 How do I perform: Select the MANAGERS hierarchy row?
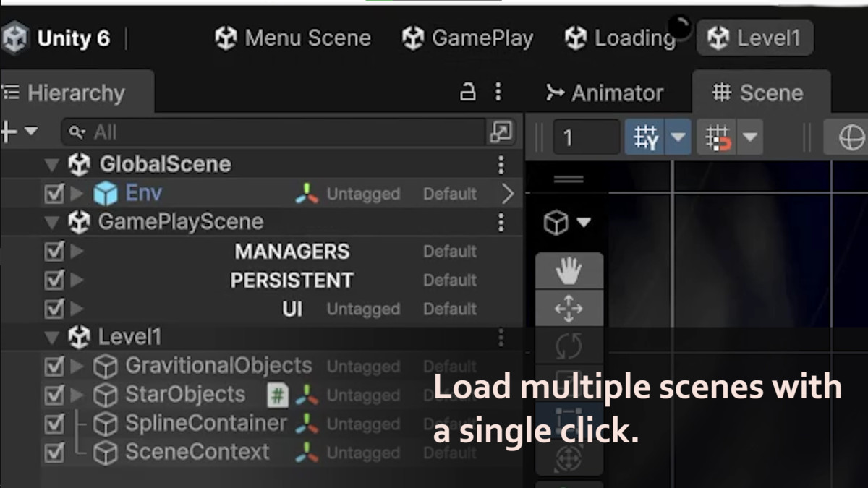pos(260,252)
